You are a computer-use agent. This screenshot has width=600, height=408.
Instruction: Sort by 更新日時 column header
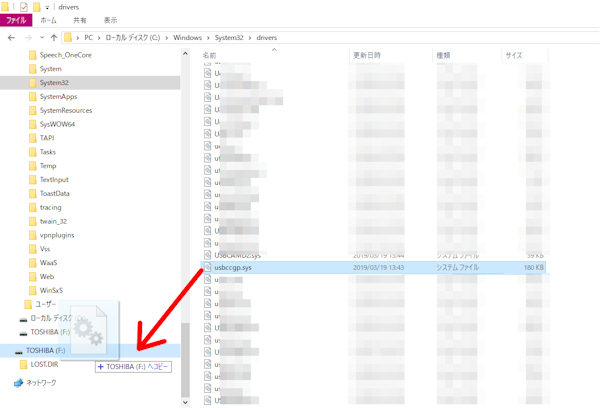point(367,55)
